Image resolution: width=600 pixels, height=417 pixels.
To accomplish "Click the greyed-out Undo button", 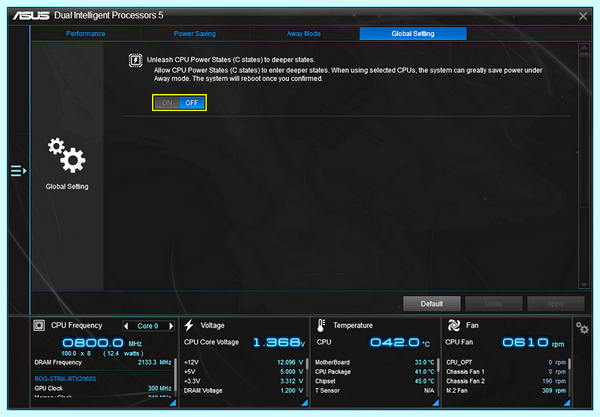I will [x=494, y=304].
